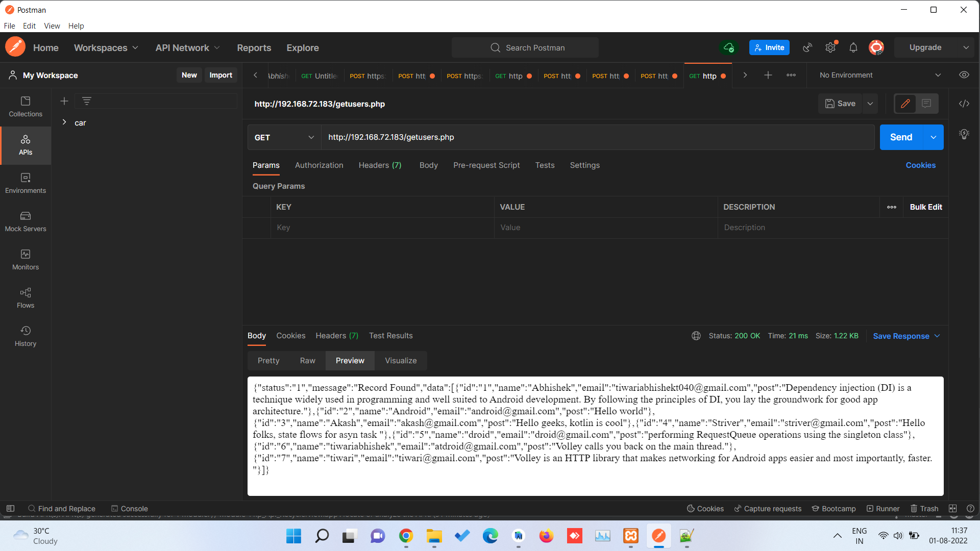Toggle the sidebar icon in status bar
Image resolution: width=980 pixels, height=551 pixels.
[x=10, y=509]
